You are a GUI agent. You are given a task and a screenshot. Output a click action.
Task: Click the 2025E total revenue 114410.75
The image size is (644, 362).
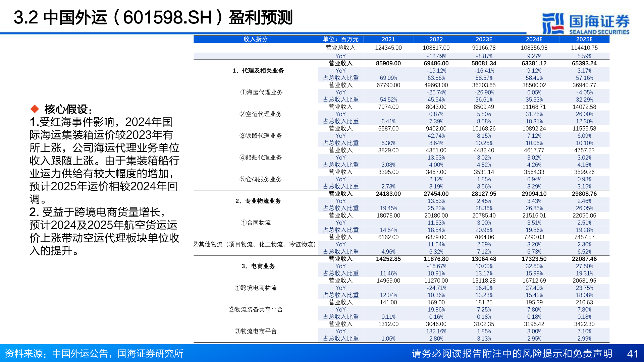point(584,48)
